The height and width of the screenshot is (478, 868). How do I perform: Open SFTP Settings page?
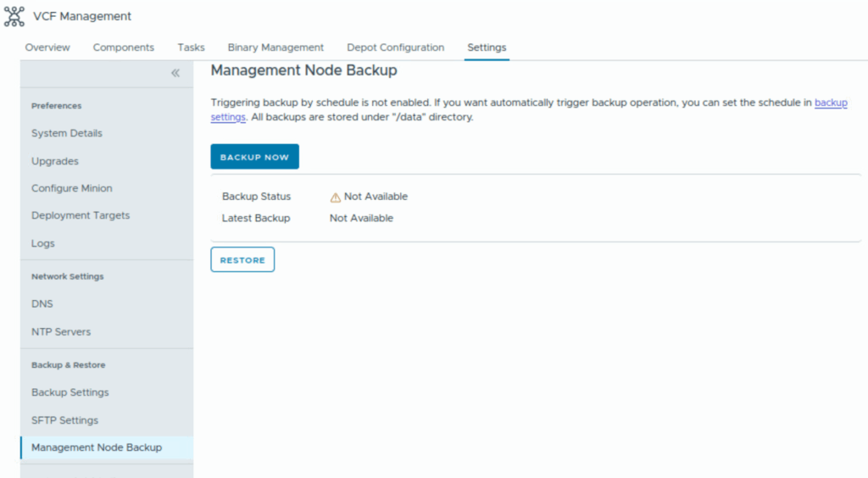(x=65, y=420)
